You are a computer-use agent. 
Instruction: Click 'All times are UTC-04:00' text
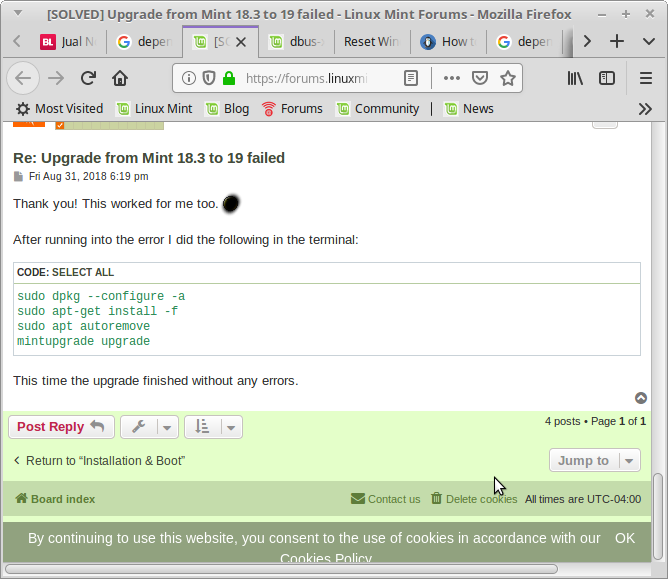583,499
